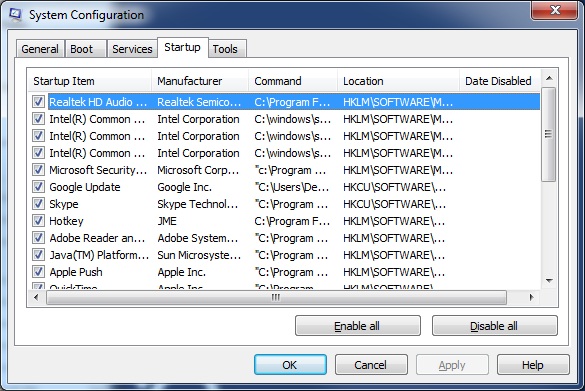Sort by Date Disabled column header
This screenshot has height=391, width=585.
coord(500,81)
